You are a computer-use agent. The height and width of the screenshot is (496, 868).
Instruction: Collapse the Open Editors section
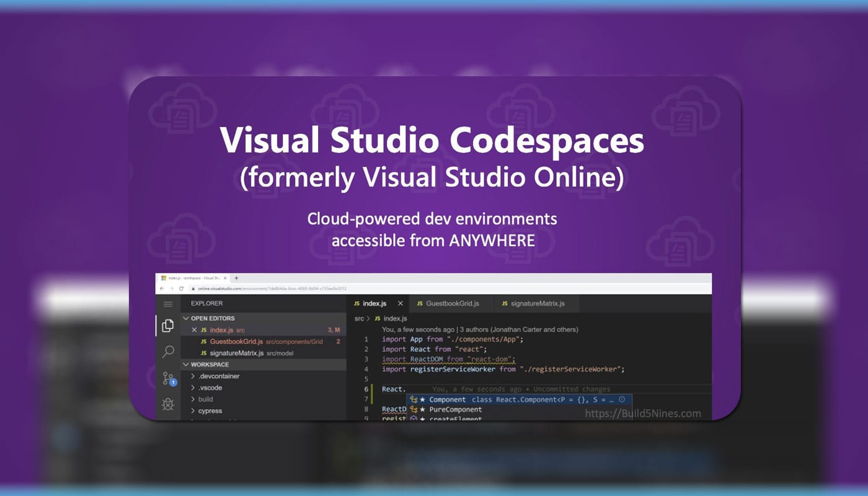point(263,318)
